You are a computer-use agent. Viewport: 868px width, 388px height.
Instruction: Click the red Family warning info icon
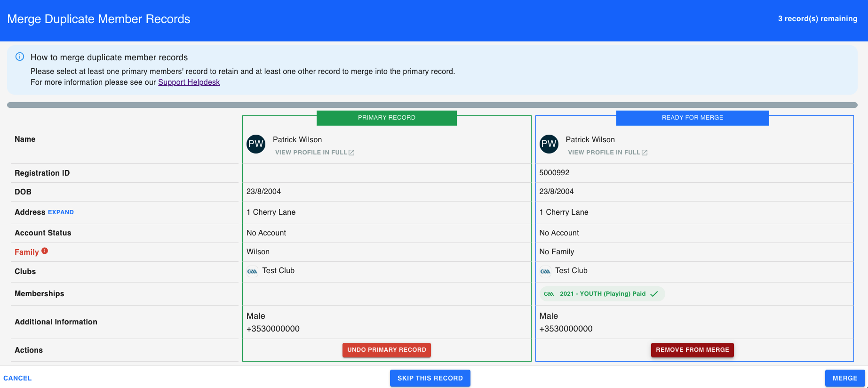45,251
